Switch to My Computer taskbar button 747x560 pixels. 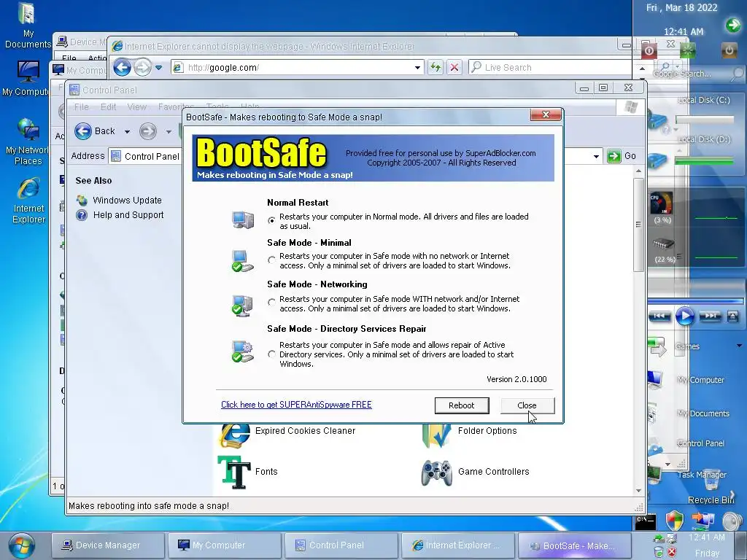point(224,545)
